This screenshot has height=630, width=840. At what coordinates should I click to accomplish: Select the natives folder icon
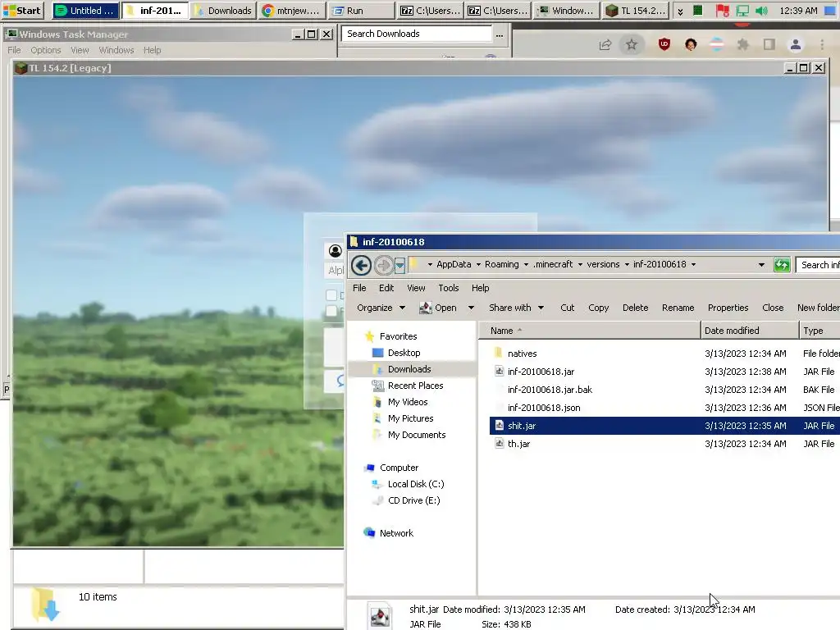(x=498, y=353)
